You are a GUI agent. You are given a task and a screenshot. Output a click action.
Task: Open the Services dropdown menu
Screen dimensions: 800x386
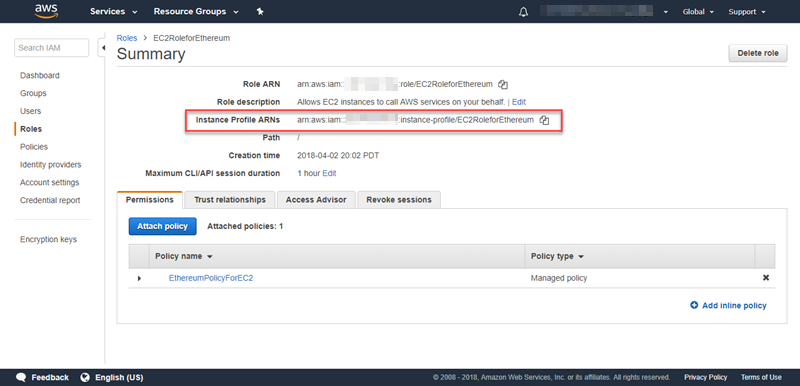pyautogui.click(x=114, y=12)
